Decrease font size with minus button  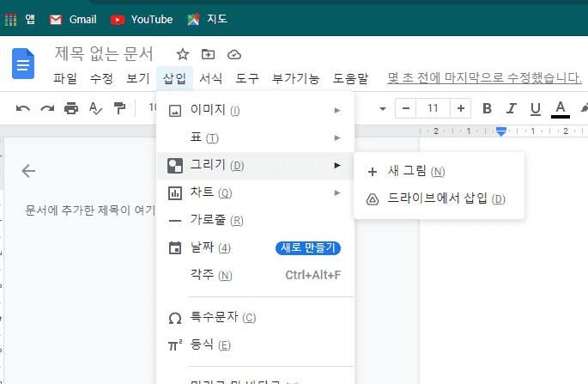click(406, 108)
